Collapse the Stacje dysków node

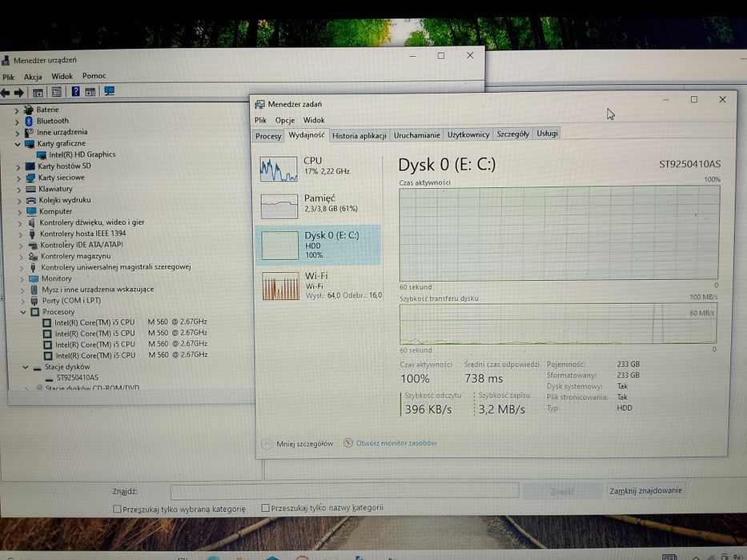coord(26,367)
